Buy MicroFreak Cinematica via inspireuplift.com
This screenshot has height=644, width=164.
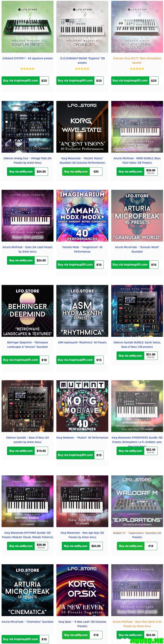(x=21, y=639)
